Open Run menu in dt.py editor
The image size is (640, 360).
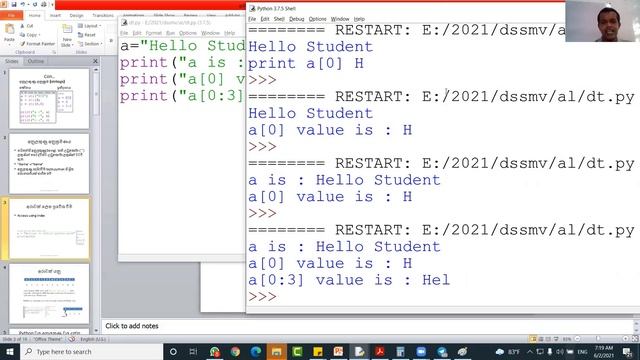tap(171, 33)
